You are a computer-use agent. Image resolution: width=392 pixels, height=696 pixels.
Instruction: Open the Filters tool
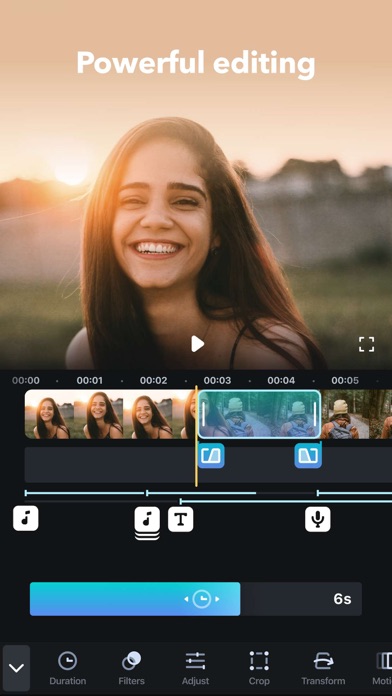tap(131, 668)
